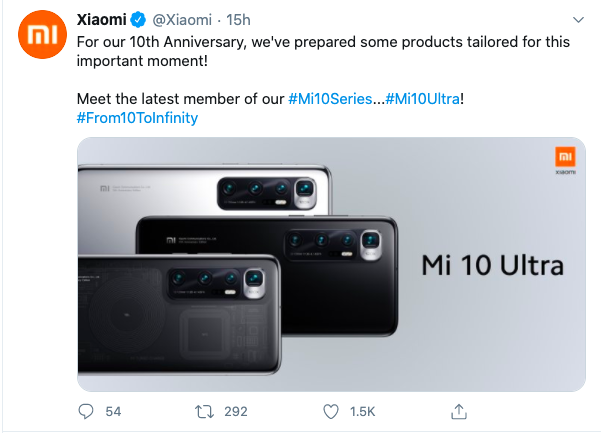Reply to the tweet via speech bubble icon
The height and width of the screenshot is (433, 601).
point(85,411)
